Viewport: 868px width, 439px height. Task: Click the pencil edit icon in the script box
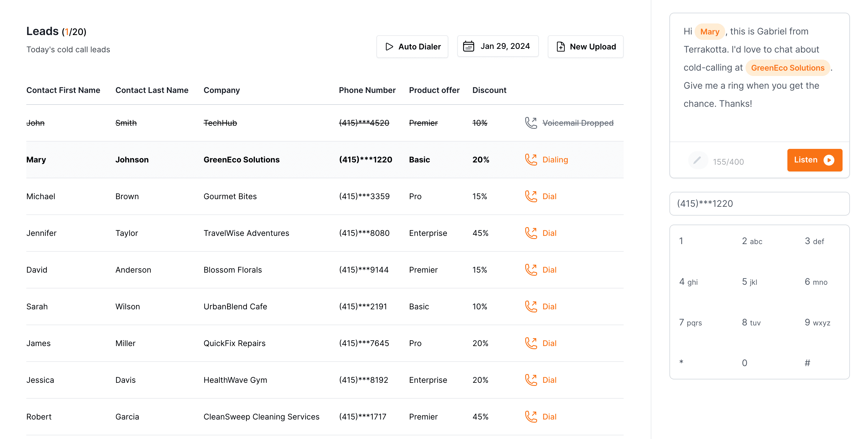click(x=697, y=160)
